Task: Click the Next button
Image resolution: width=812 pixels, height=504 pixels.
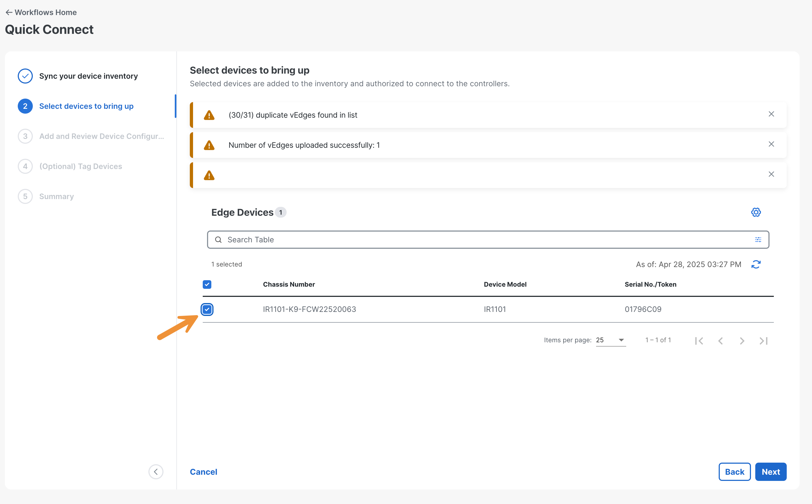Action: (x=771, y=472)
